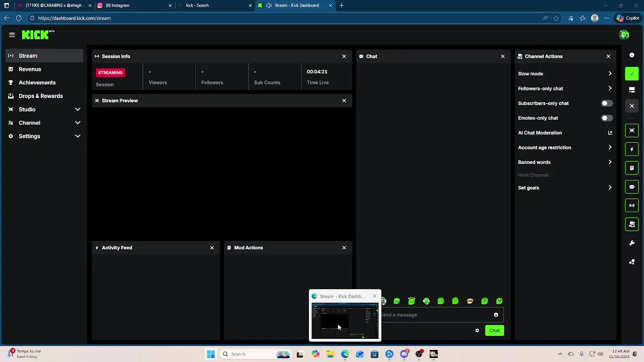
Task: Close the Chat panel
Action: pyautogui.click(x=503, y=56)
